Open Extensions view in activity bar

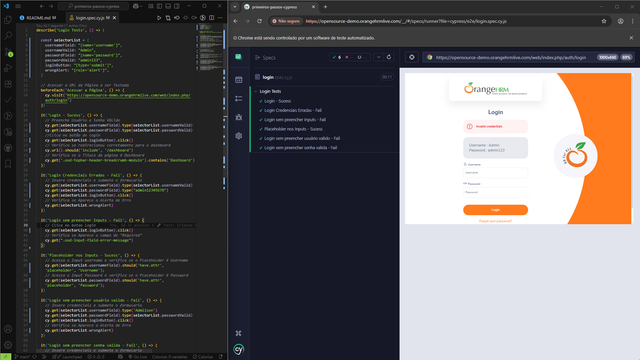coord(8,84)
